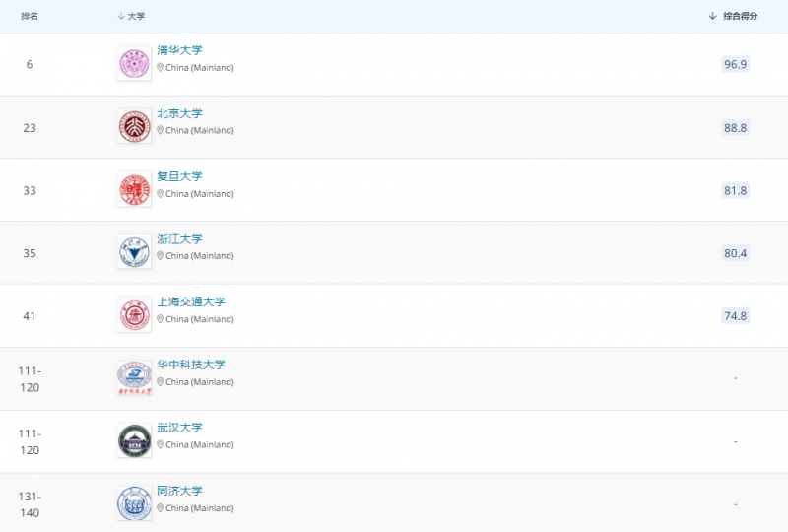This screenshot has width=788, height=532.
Task: Click the location pin under 北京大学
Action: coord(161,130)
